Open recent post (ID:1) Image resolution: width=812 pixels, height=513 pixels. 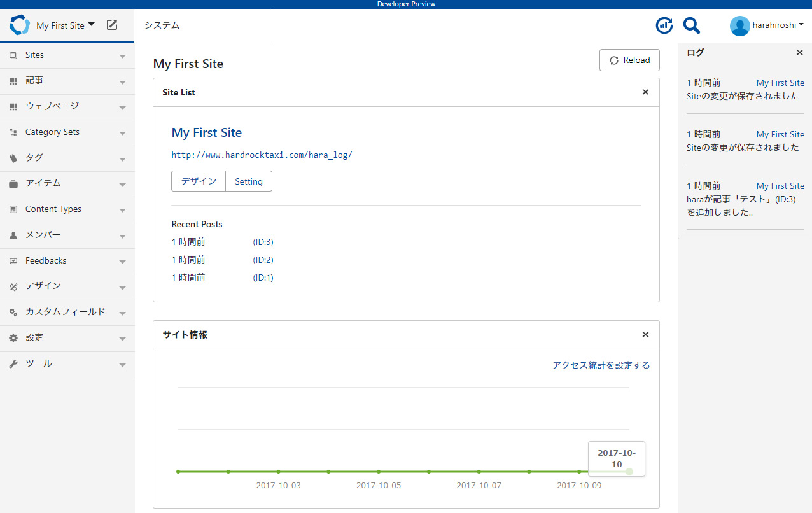pyautogui.click(x=263, y=278)
